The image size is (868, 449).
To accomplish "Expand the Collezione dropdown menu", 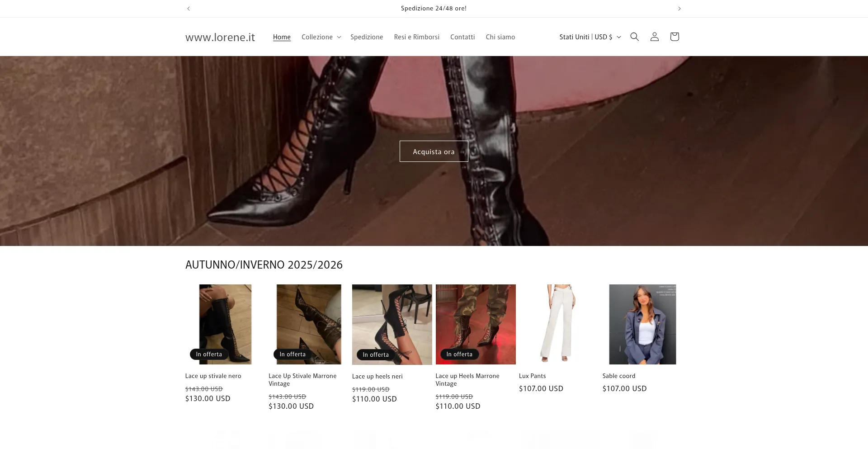I will (x=321, y=37).
